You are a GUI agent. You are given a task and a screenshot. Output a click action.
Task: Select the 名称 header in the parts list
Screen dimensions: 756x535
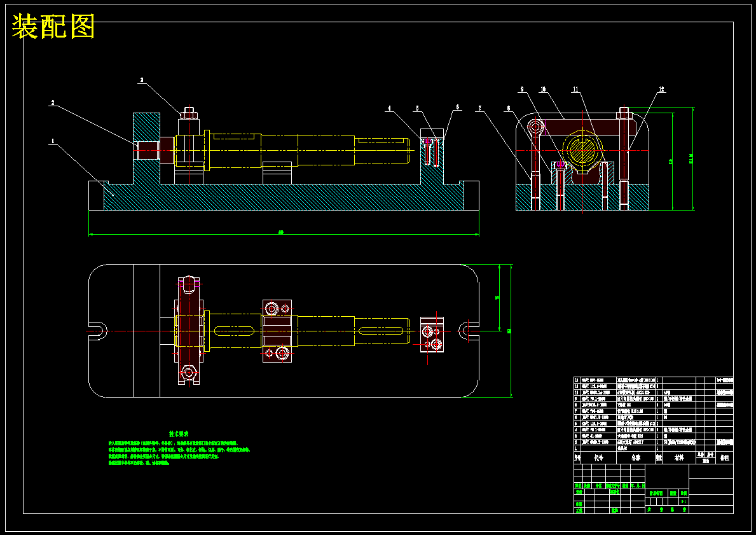(635, 458)
